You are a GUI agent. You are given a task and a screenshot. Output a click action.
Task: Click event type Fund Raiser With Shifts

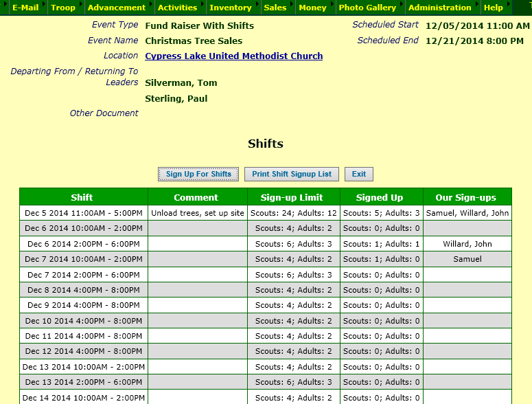(x=200, y=26)
